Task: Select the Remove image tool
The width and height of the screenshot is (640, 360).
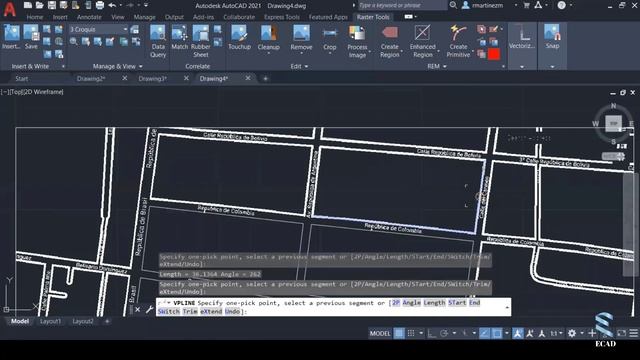Action: 301,39
